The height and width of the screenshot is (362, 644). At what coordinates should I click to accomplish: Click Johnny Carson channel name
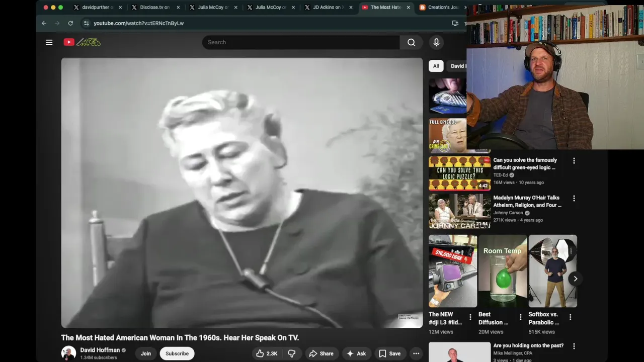[508, 213]
